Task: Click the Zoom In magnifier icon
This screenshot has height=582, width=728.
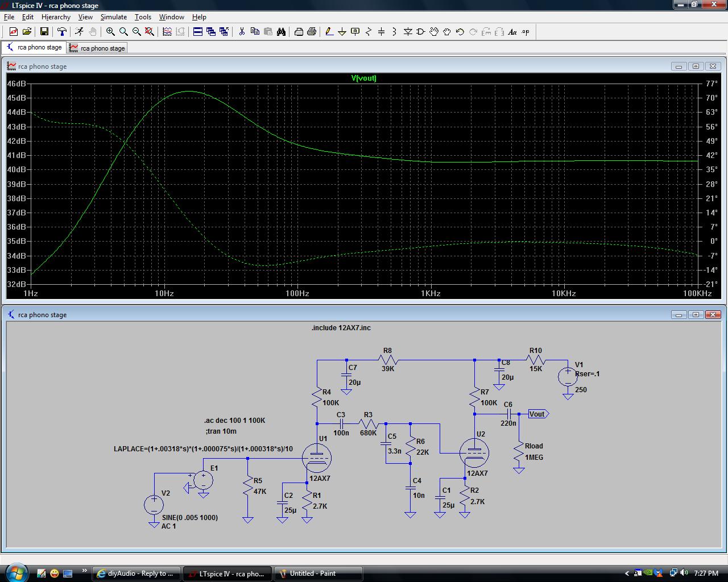Action: tap(110, 32)
